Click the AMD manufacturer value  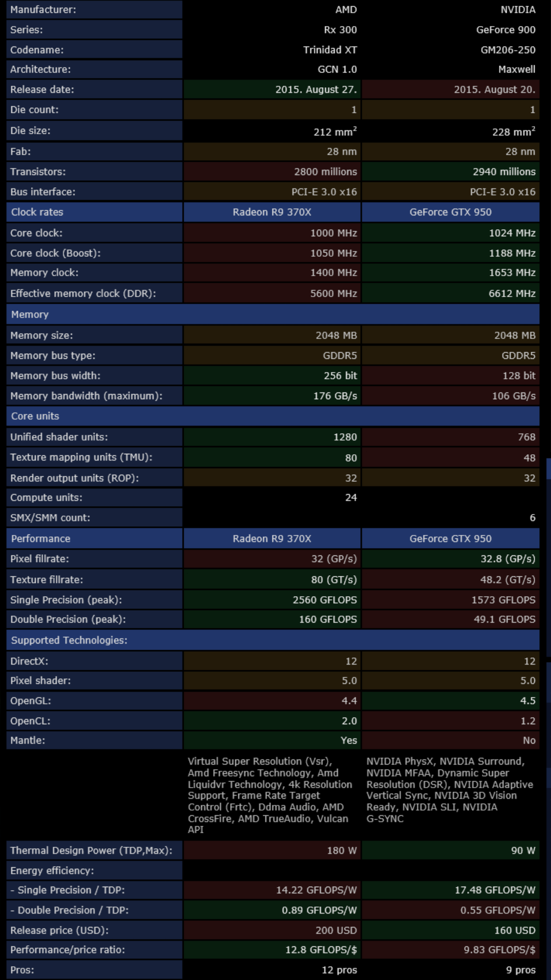[x=346, y=10]
